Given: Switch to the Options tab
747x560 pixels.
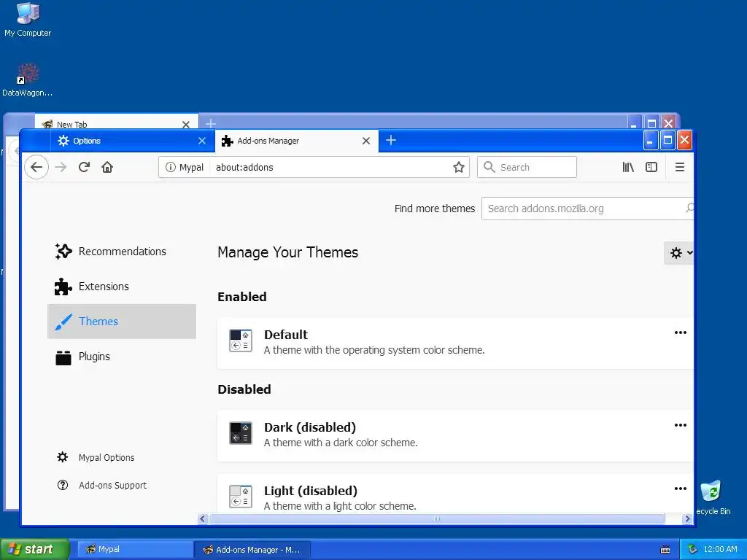Looking at the screenshot, I should point(133,141).
